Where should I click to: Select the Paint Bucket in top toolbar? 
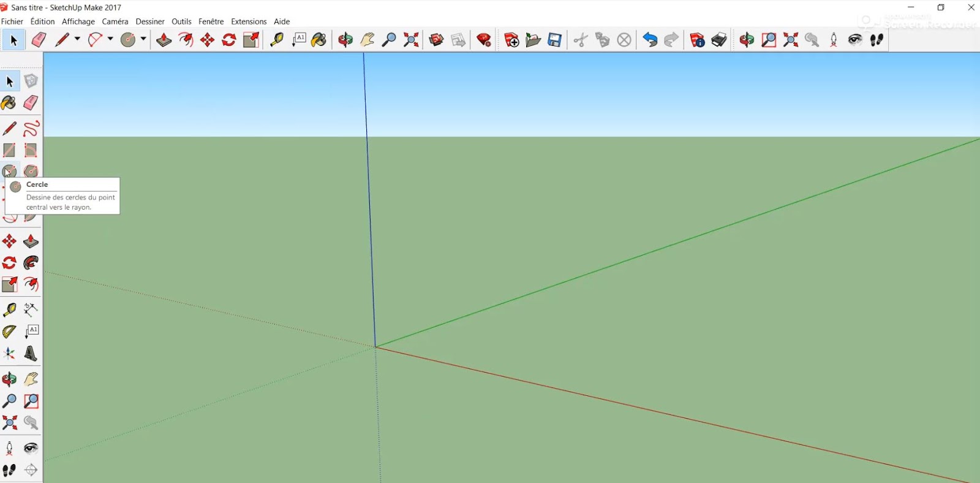(x=318, y=40)
